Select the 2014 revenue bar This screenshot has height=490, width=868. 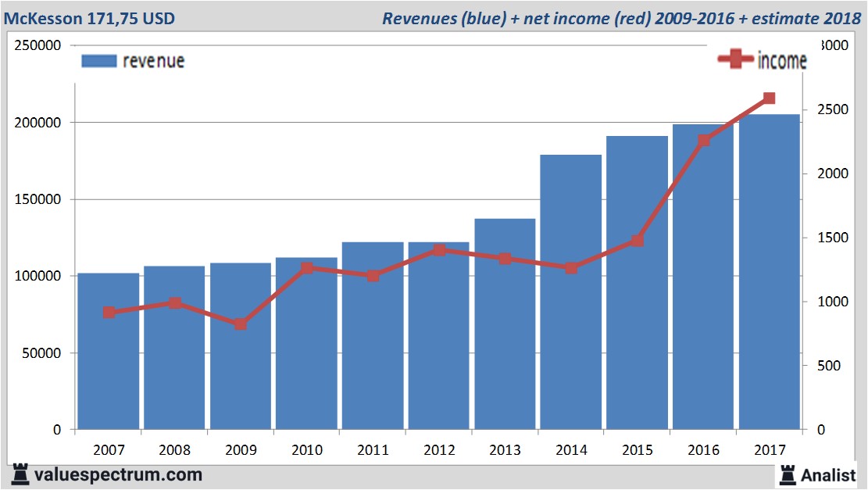tap(571, 291)
